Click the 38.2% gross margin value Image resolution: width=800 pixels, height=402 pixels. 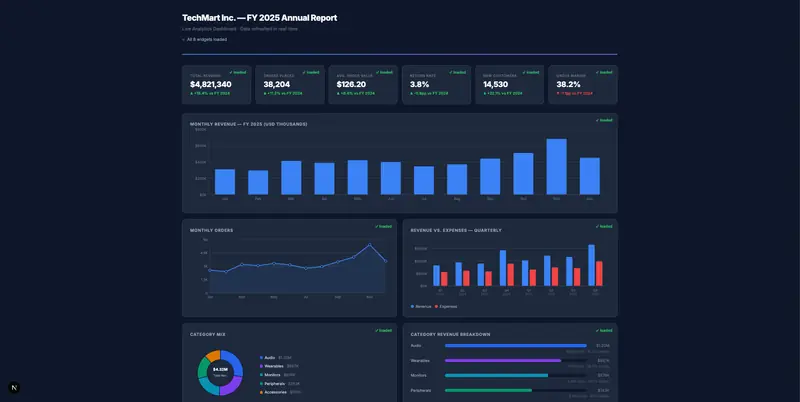[568, 84]
